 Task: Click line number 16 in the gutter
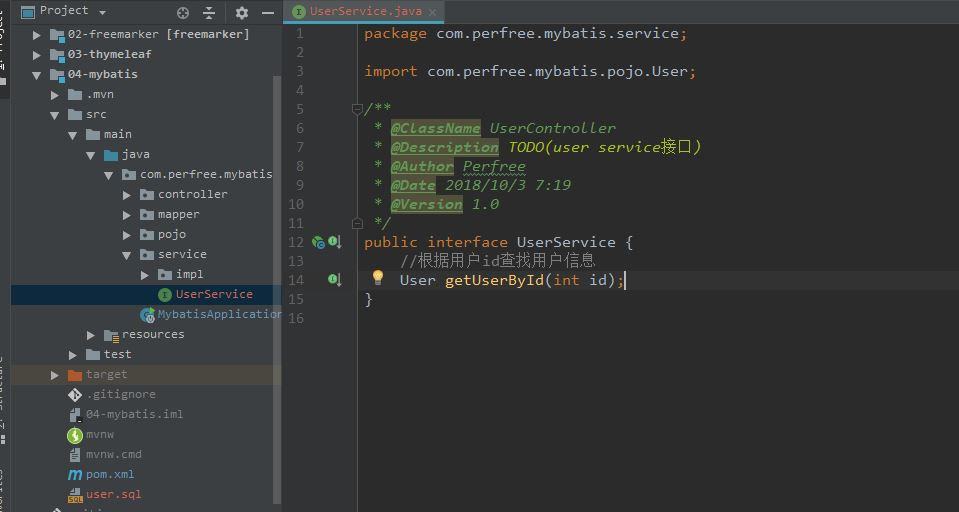coord(296,318)
